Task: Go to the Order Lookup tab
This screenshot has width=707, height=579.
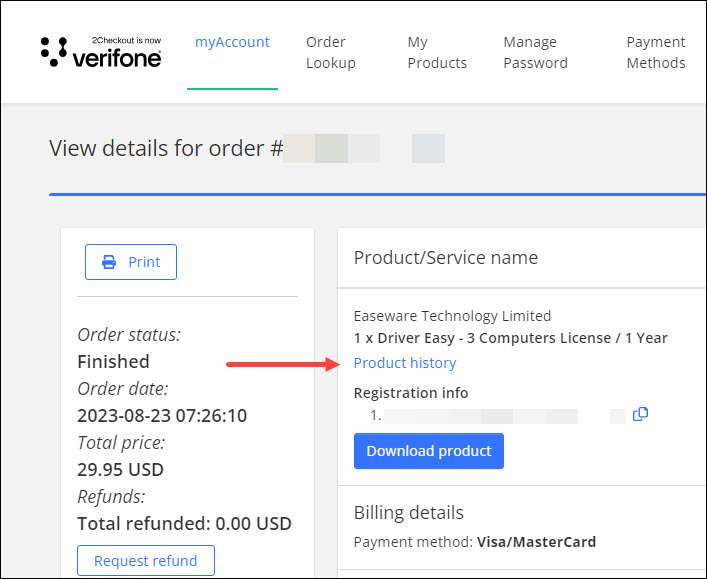Action: pos(330,52)
